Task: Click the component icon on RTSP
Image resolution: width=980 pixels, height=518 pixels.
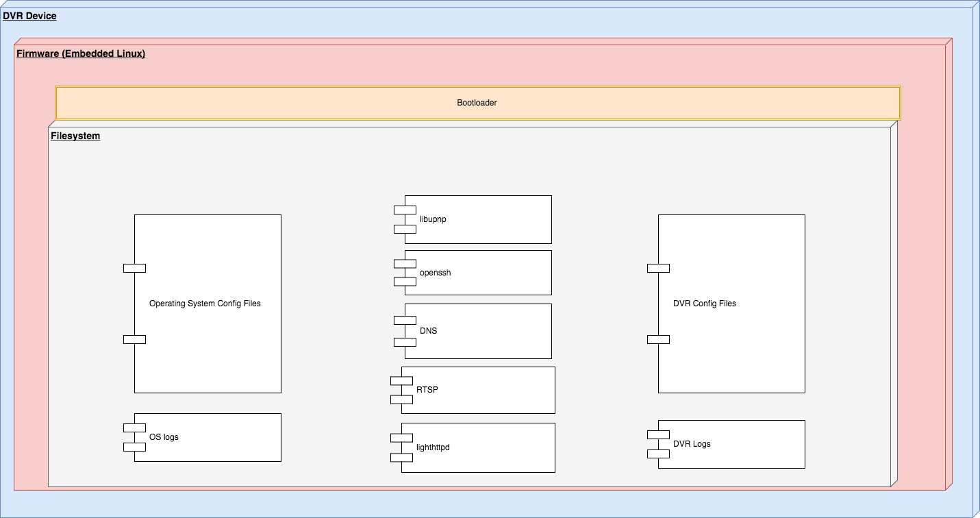Action: pyautogui.click(x=402, y=390)
